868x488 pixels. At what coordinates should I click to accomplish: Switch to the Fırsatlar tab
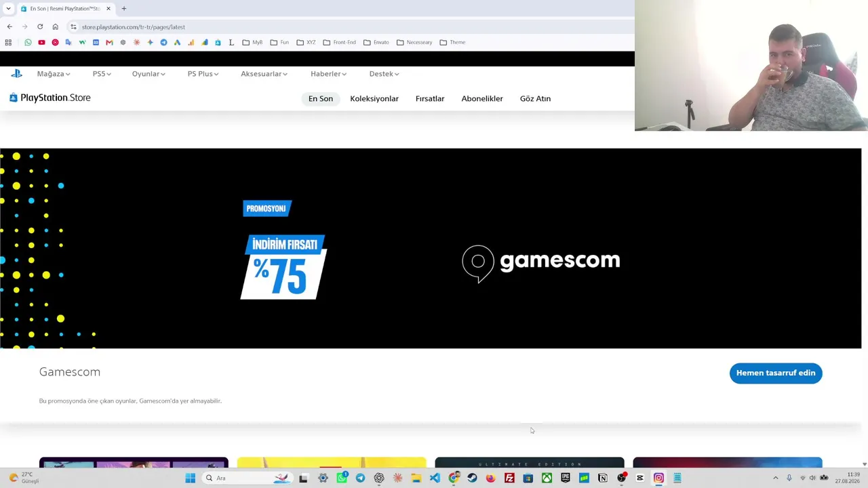tap(430, 99)
